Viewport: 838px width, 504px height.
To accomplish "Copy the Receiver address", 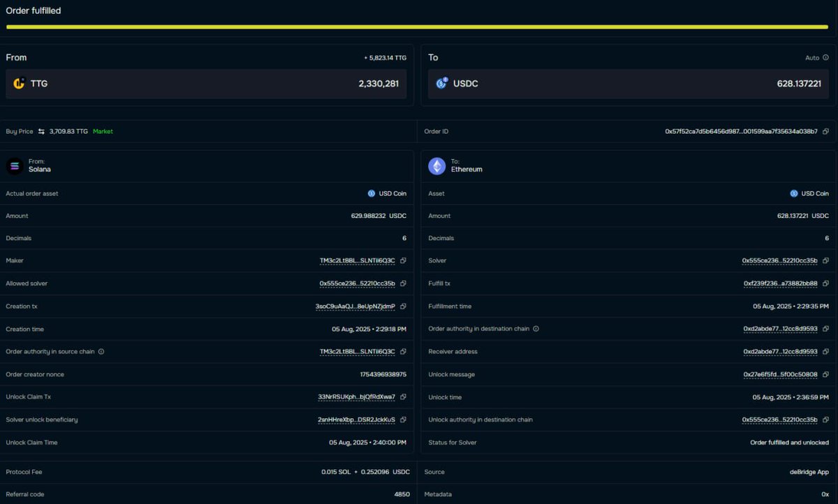I will tap(825, 352).
